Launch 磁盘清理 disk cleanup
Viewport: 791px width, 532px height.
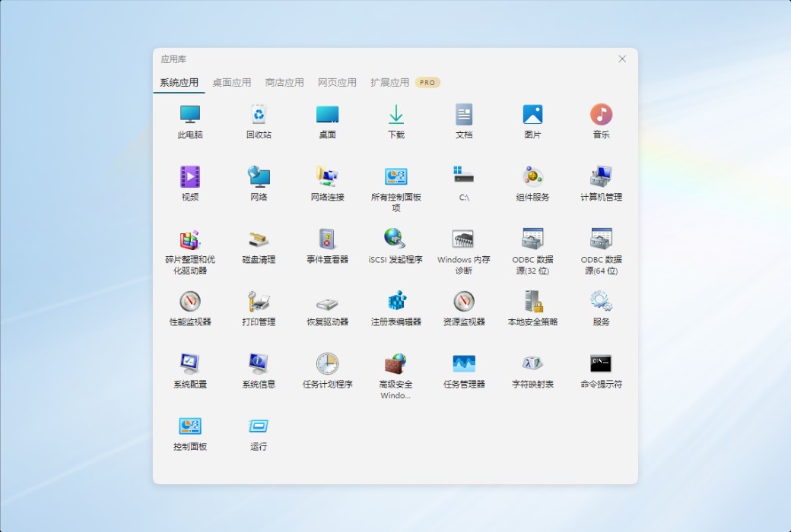tap(259, 239)
